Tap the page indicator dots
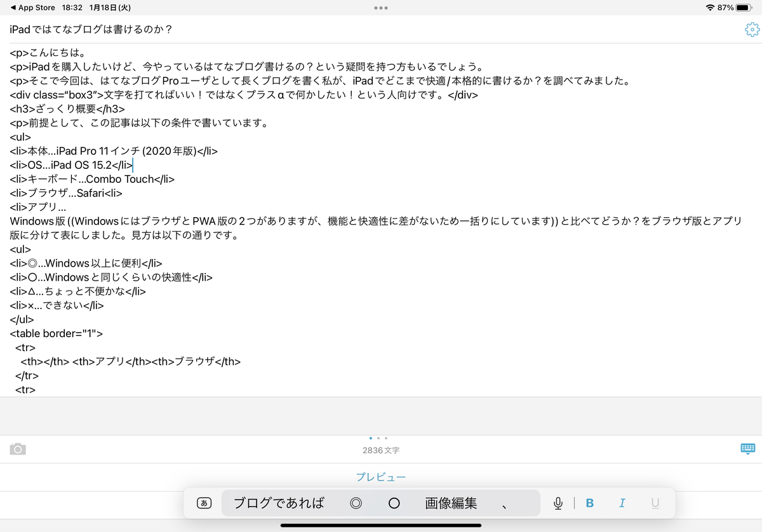The height and width of the screenshot is (532, 762). (x=378, y=438)
